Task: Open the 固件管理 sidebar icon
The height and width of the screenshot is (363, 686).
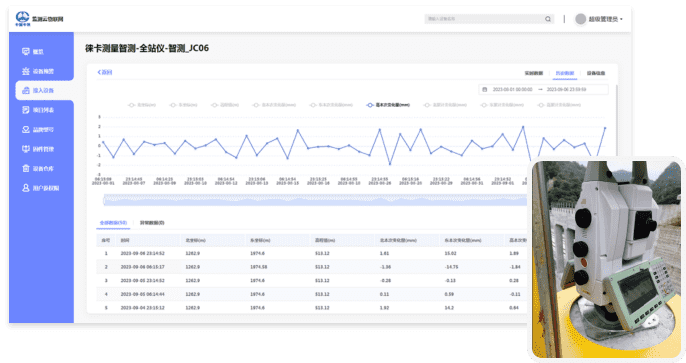Action: [26, 149]
